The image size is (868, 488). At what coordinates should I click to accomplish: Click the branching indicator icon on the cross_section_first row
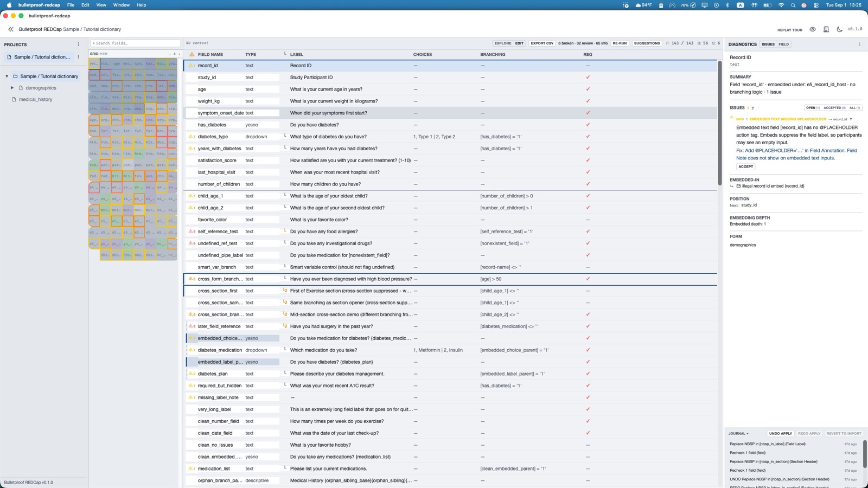(285, 291)
